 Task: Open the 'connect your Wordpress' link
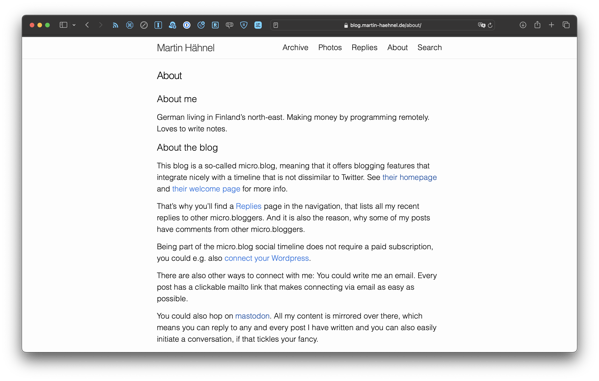coord(267,258)
